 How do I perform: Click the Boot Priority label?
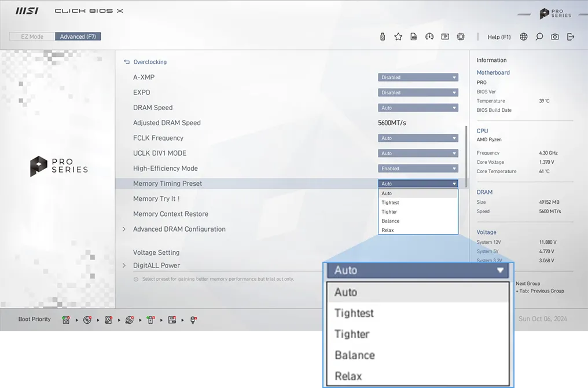click(x=35, y=319)
